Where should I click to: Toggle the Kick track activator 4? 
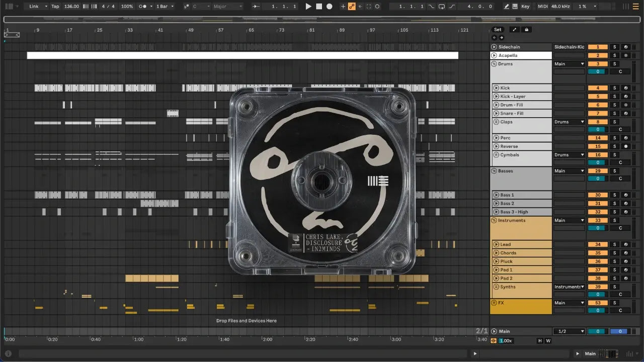coord(598,88)
